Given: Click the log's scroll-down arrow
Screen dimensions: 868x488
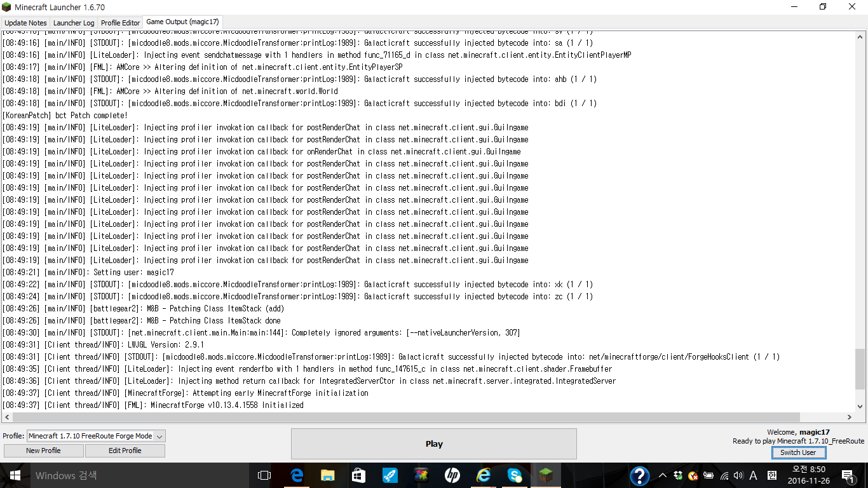Looking at the screenshot, I should (x=860, y=406).
